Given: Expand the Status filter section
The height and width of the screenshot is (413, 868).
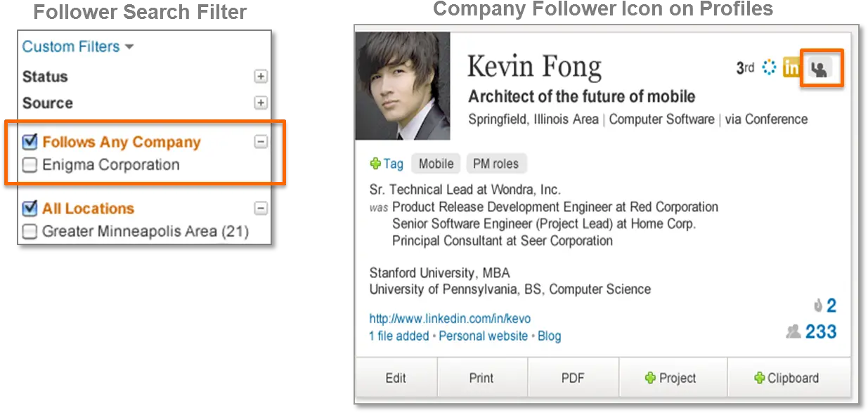Looking at the screenshot, I should [261, 77].
